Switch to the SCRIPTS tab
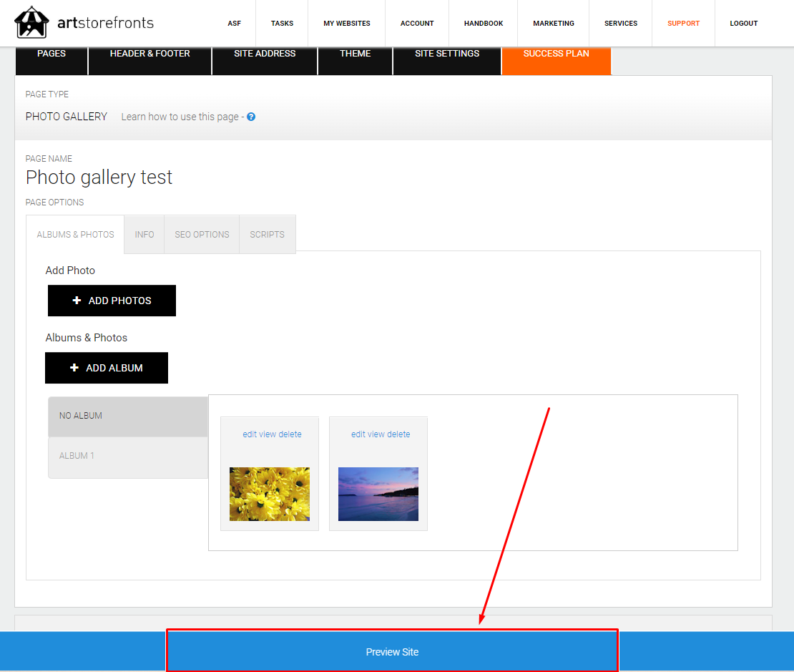 point(267,234)
